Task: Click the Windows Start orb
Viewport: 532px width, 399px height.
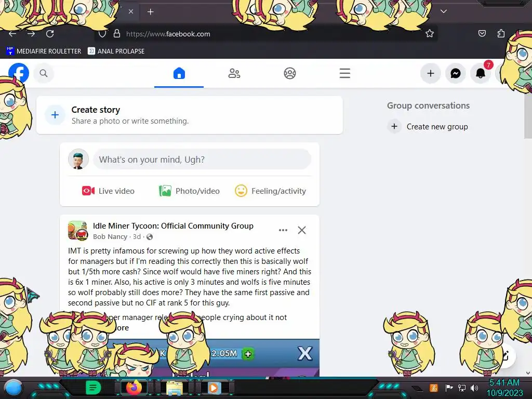Action: (13, 388)
